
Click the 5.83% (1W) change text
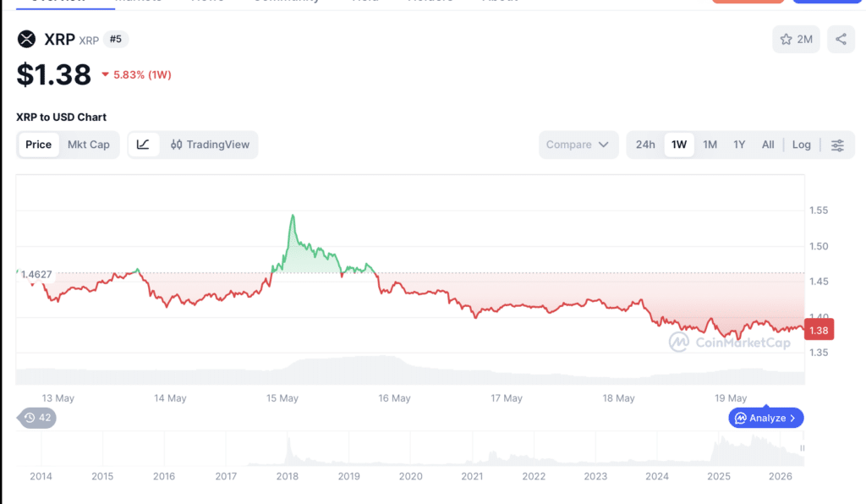(x=142, y=74)
